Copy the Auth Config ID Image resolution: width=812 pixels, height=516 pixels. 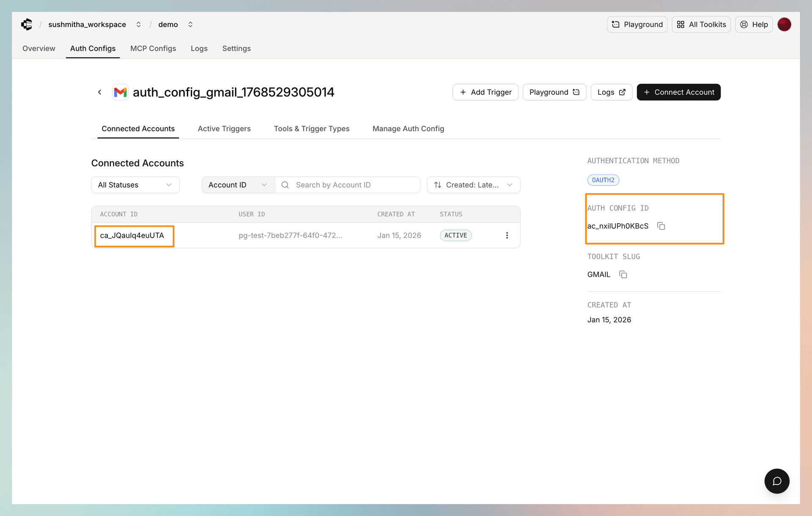[x=661, y=226]
